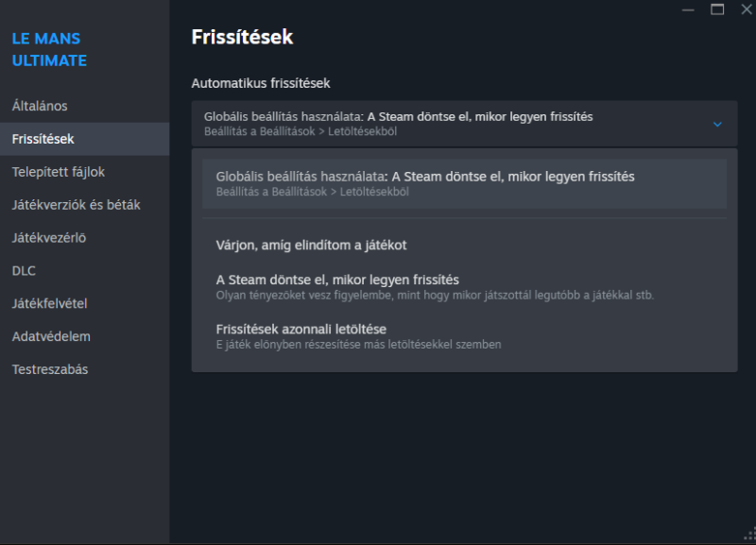Select Globális beállítás használata option in list

click(x=464, y=183)
